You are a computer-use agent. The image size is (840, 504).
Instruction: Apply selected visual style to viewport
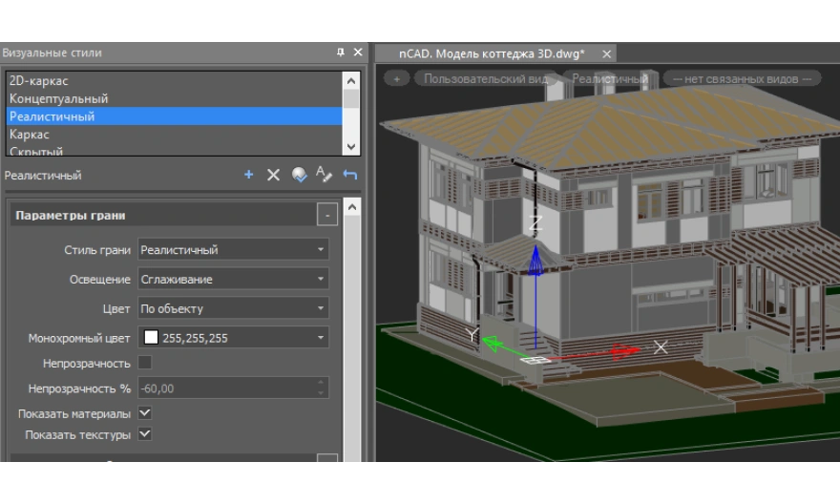tap(299, 175)
